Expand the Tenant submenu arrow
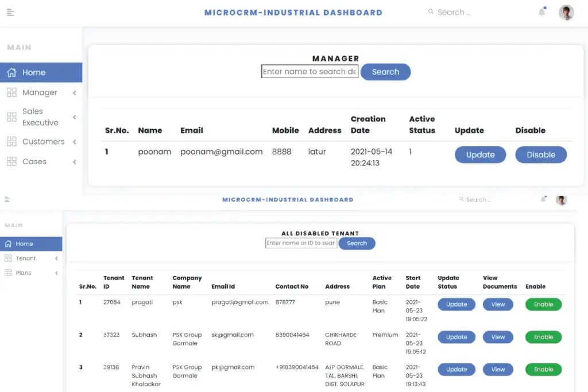This screenshot has height=392, width=588. click(56, 259)
